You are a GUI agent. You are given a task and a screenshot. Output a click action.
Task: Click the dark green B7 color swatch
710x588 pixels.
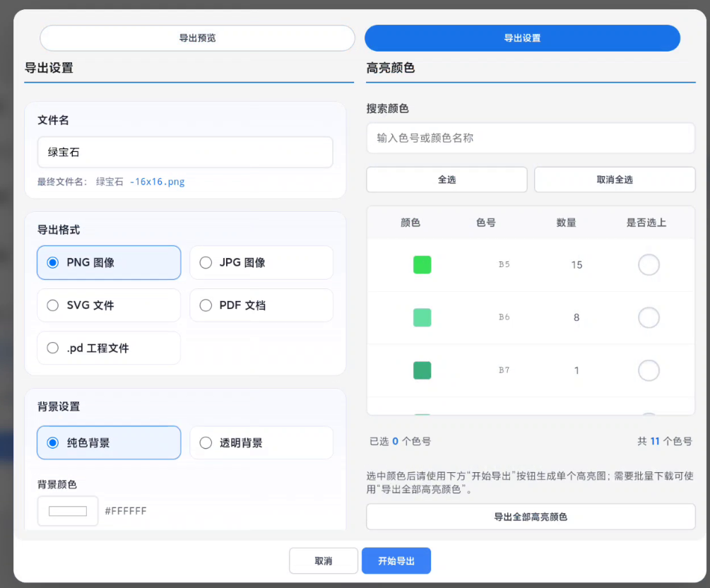[x=422, y=370]
